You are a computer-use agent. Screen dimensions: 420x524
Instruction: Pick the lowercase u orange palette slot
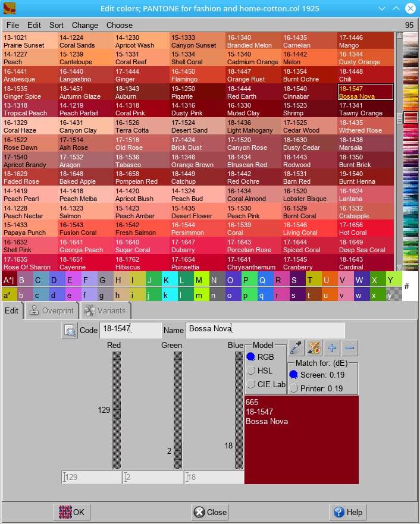[x=329, y=294]
